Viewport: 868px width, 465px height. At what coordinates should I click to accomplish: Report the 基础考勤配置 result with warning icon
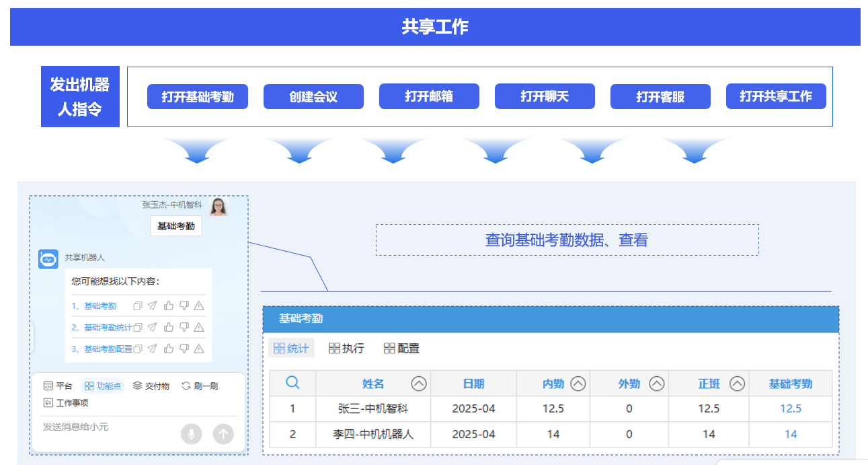pyautogui.click(x=199, y=349)
